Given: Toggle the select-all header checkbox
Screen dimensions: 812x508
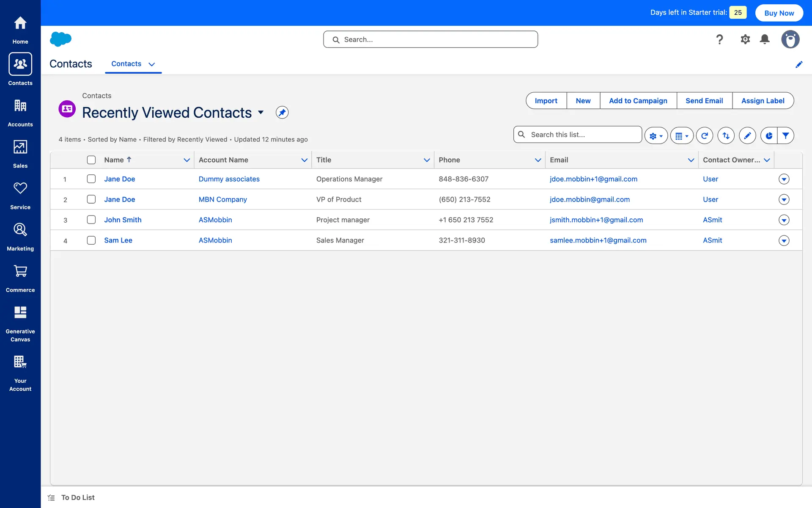Looking at the screenshot, I should tap(91, 160).
